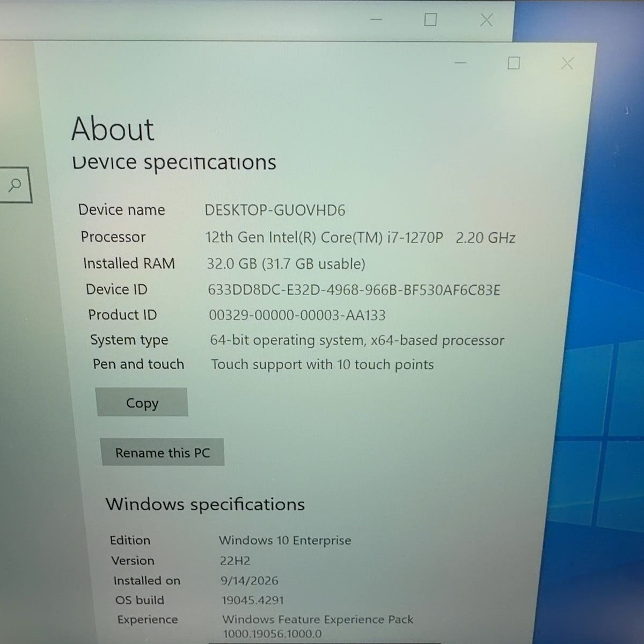Select the processor value i7-1270P 2.20 GHz
The height and width of the screenshot is (644, 644).
pyautogui.click(x=360, y=237)
